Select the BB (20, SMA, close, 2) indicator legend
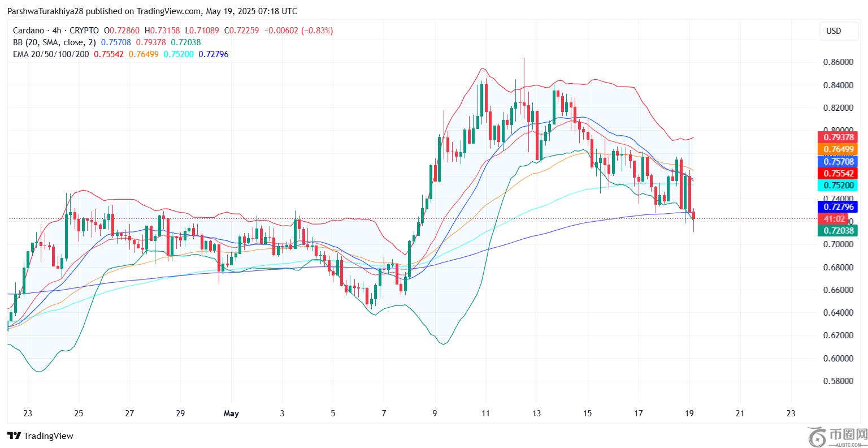868x448 pixels. (55, 42)
